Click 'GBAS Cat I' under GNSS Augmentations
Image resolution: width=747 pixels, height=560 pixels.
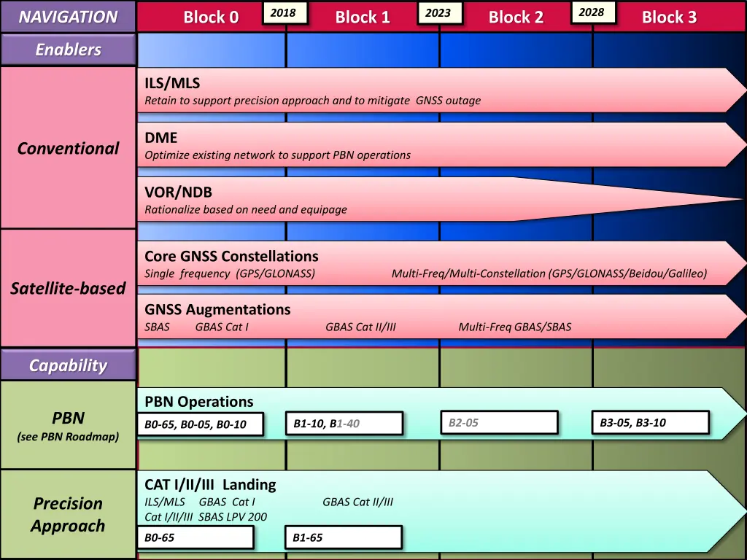(222, 327)
